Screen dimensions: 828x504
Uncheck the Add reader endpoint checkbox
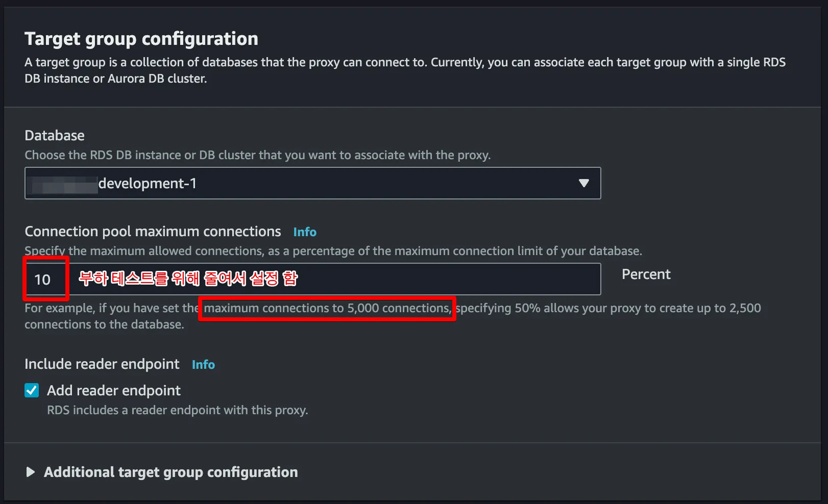pos(32,390)
